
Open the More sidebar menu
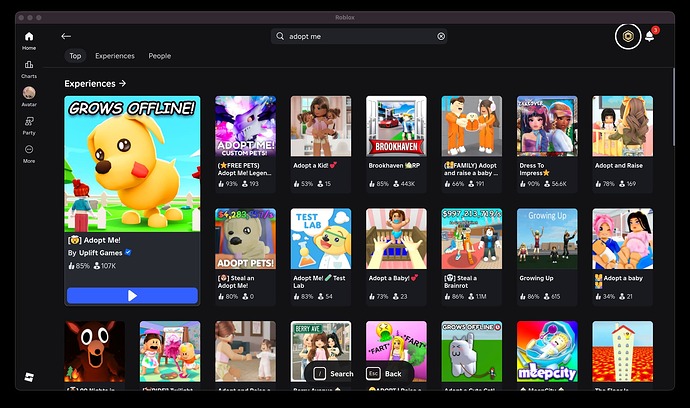29,149
